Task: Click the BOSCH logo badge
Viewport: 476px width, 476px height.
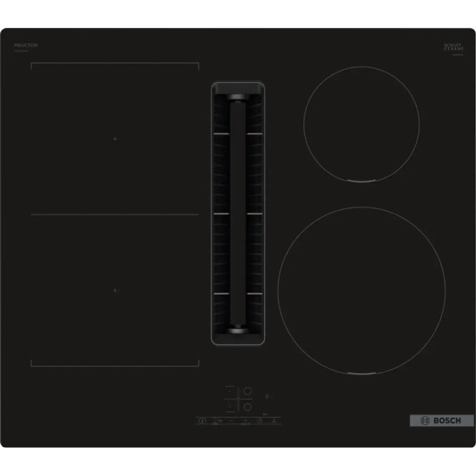Action: [x=442, y=420]
